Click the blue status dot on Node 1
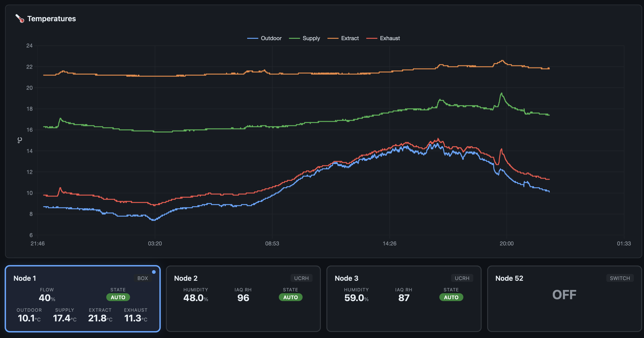Screen dimensions: 644x338 pyautogui.click(x=154, y=272)
